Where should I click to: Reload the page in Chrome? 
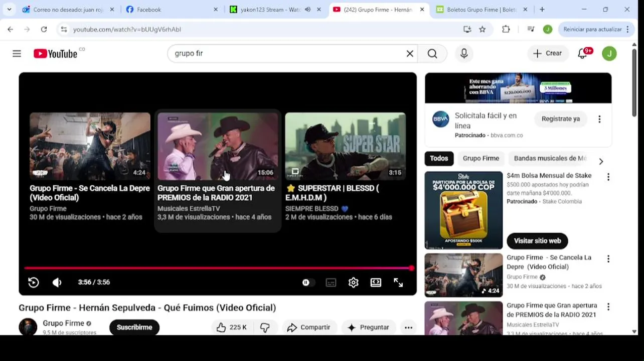tap(44, 29)
